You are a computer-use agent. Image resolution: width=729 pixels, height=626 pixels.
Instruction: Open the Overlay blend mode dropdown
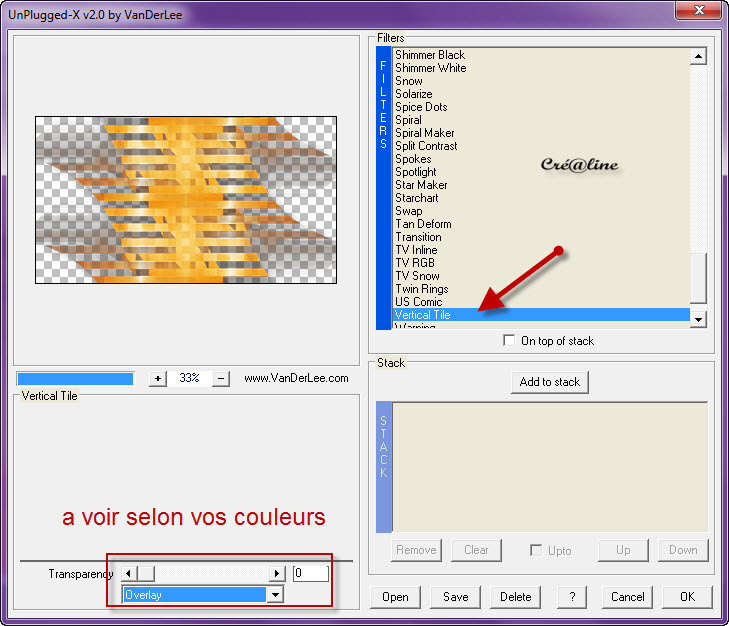click(x=275, y=595)
